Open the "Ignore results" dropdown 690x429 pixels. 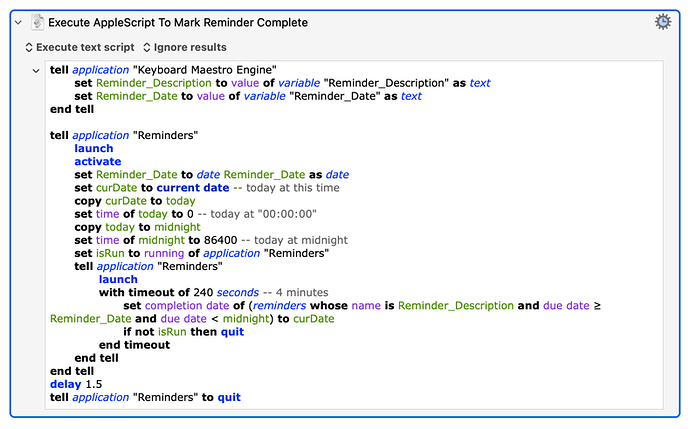coord(186,47)
